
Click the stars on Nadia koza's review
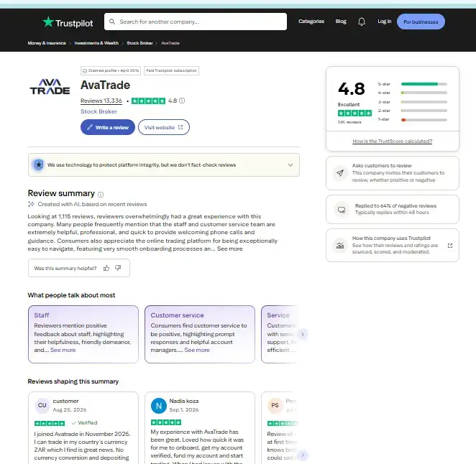coord(166,422)
